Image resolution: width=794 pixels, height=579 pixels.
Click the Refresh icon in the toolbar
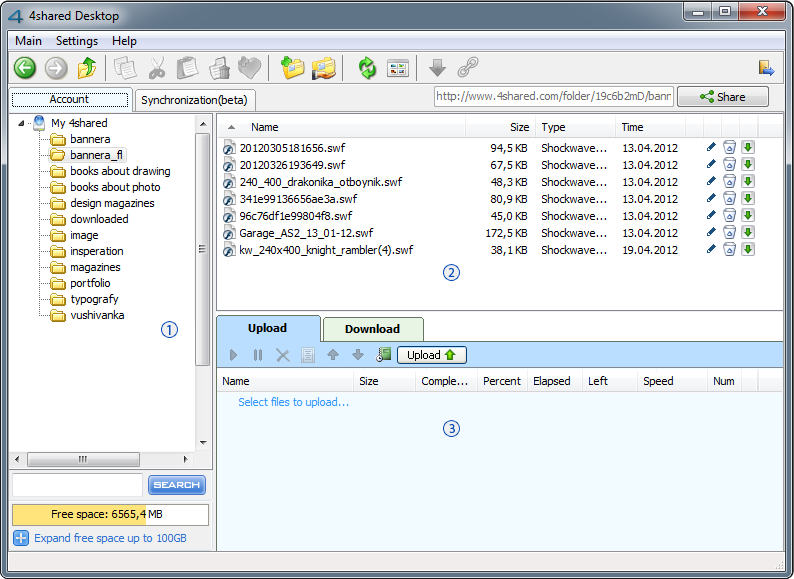click(x=367, y=67)
